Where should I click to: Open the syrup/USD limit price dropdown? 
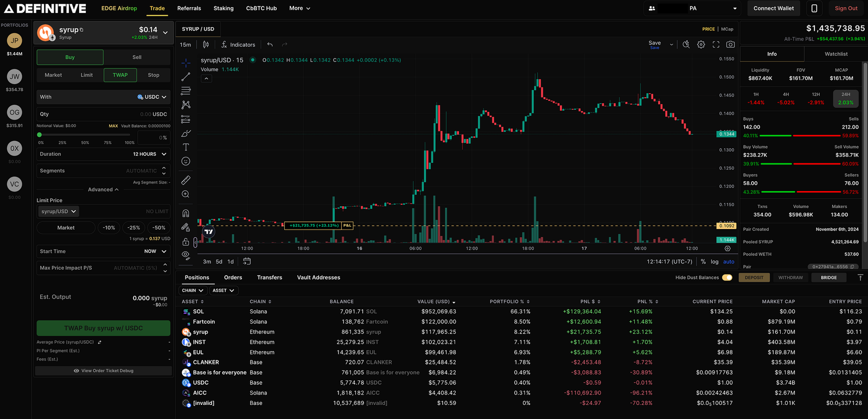[x=60, y=211]
